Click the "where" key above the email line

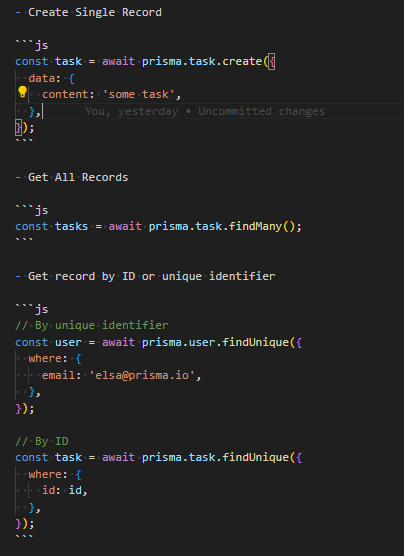(45, 358)
